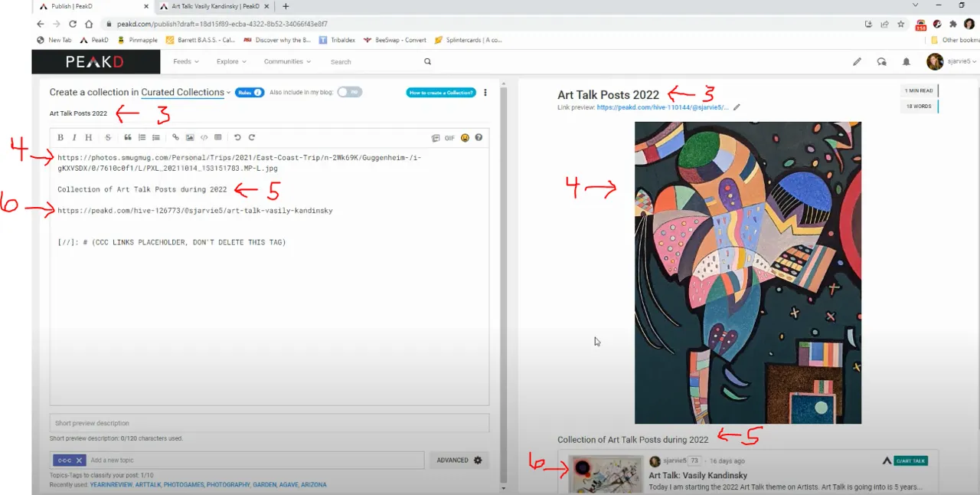The width and height of the screenshot is (980, 495).
Task: Add the recently used PHOTOGRAPHY tag
Action: point(228,484)
